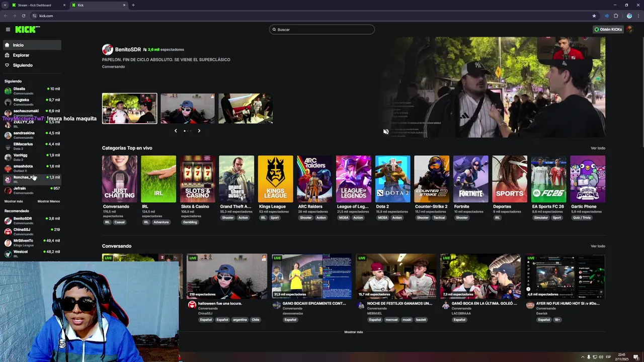Image resolution: width=644 pixels, height=362 pixels.
Task: Bookmark this page with the star
Action: [x=594, y=16]
